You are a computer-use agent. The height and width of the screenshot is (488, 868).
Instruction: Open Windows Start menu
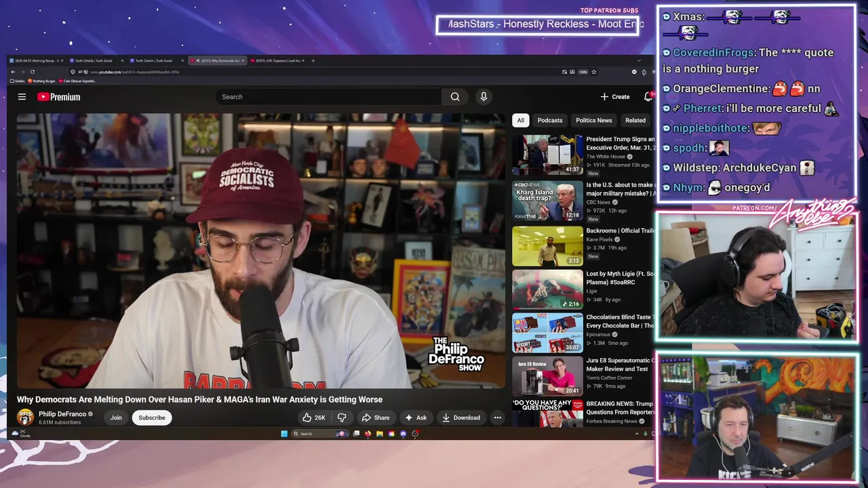[x=284, y=434]
